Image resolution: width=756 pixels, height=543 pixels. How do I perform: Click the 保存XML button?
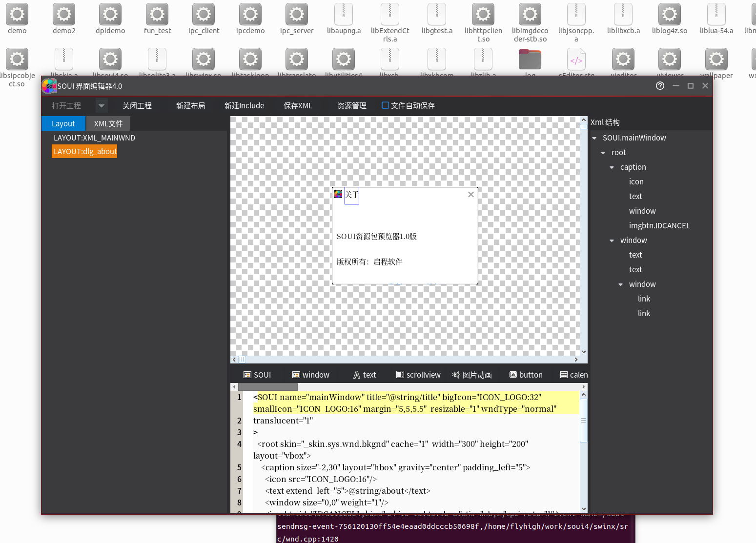[x=298, y=105]
